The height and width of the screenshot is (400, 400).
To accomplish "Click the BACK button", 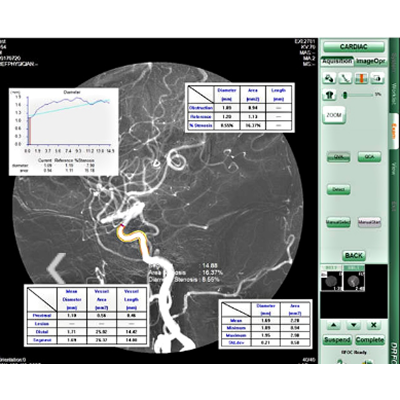I will (x=354, y=256).
